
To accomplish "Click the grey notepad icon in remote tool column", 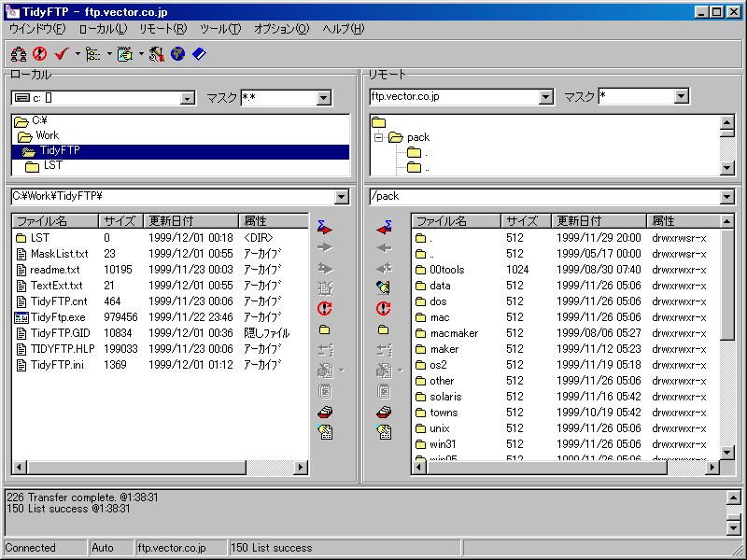I will point(384,391).
